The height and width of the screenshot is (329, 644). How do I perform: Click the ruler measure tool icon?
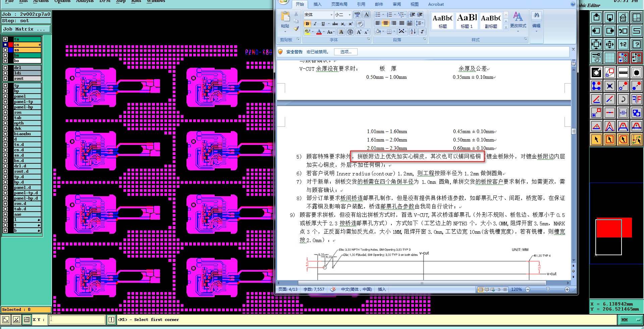click(623, 72)
